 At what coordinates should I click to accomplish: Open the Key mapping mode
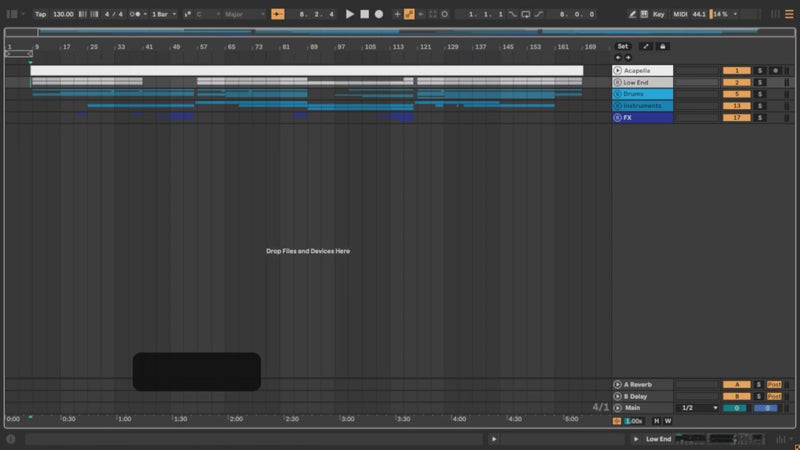658,14
